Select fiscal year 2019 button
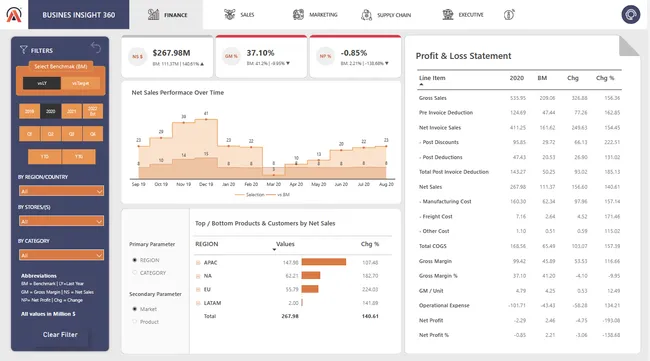 (x=29, y=111)
